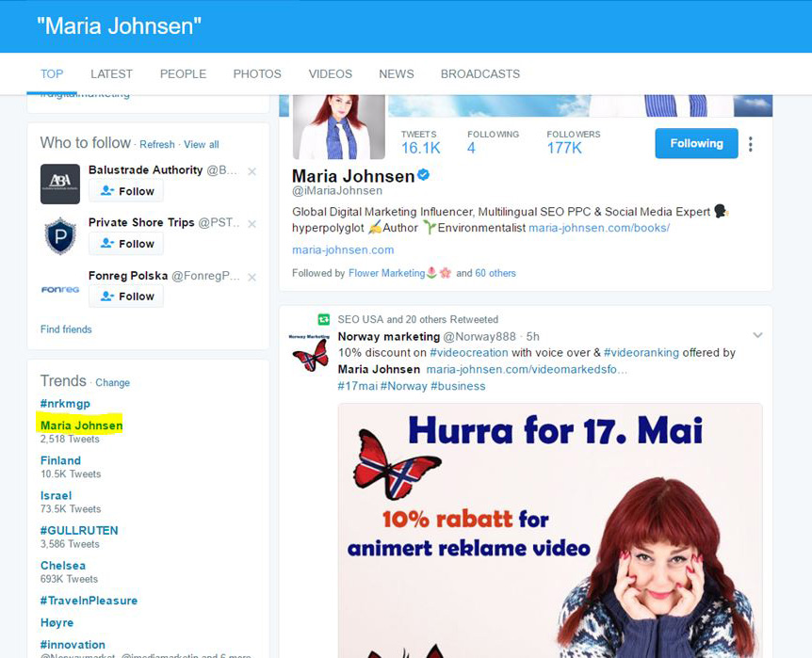
Task: Open the Private Shore Trips shield avatar
Action: (x=60, y=236)
